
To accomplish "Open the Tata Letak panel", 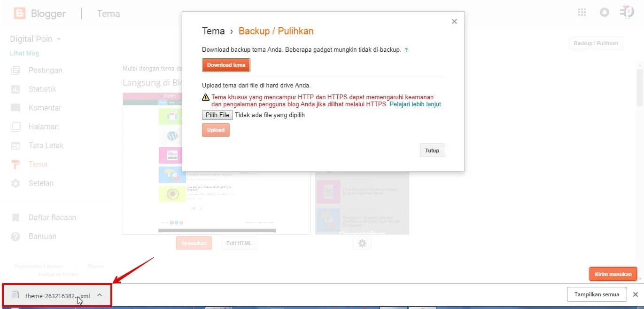I will tap(16, 145).
